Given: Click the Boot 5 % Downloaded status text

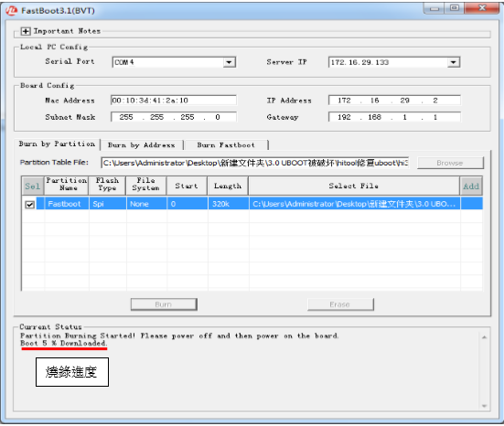Looking at the screenshot, I should pyautogui.click(x=64, y=343).
